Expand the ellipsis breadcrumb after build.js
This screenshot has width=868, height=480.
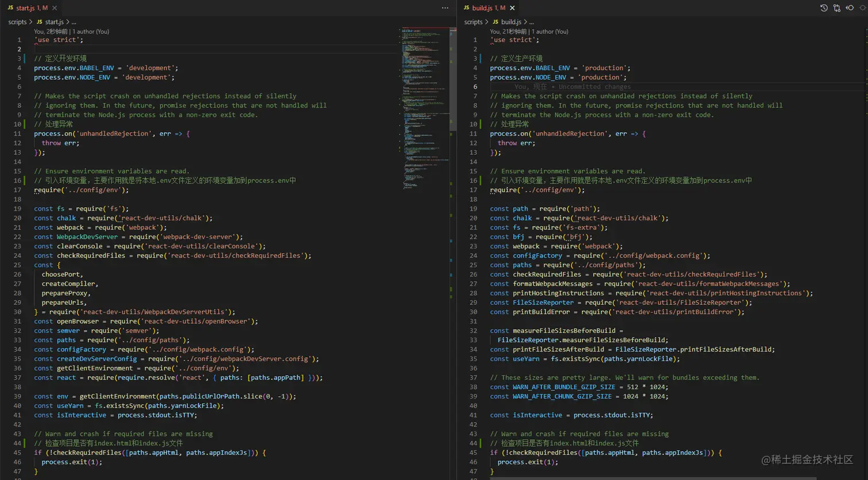[x=530, y=22]
